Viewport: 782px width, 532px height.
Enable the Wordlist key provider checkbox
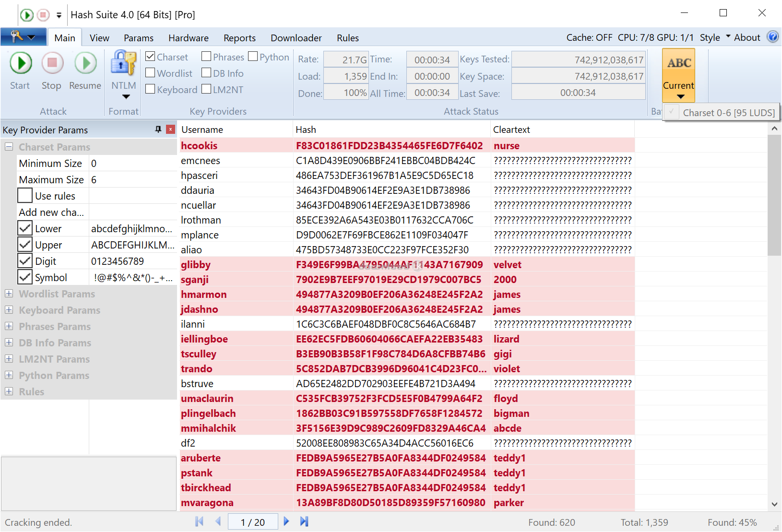pos(150,73)
